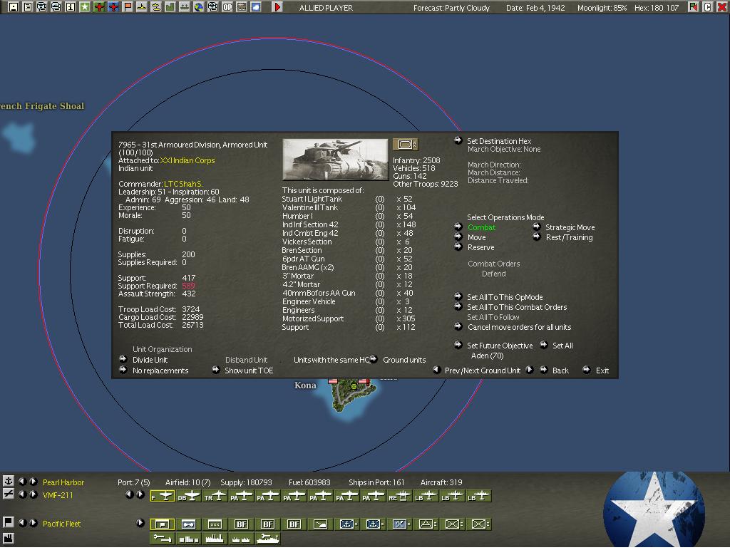Click the C icon at top right
The width and height of the screenshot is (730, 560).
(x=708, y=7)
